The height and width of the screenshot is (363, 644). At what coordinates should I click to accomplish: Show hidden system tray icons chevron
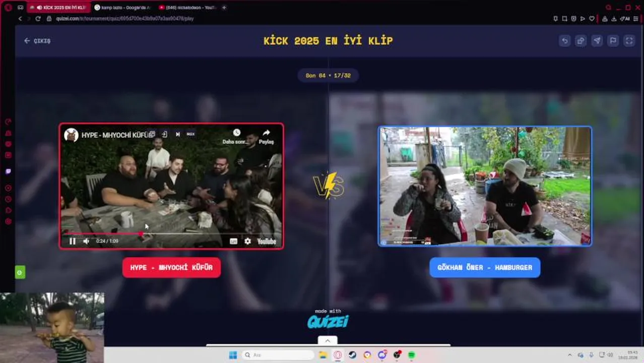point(570,355)
